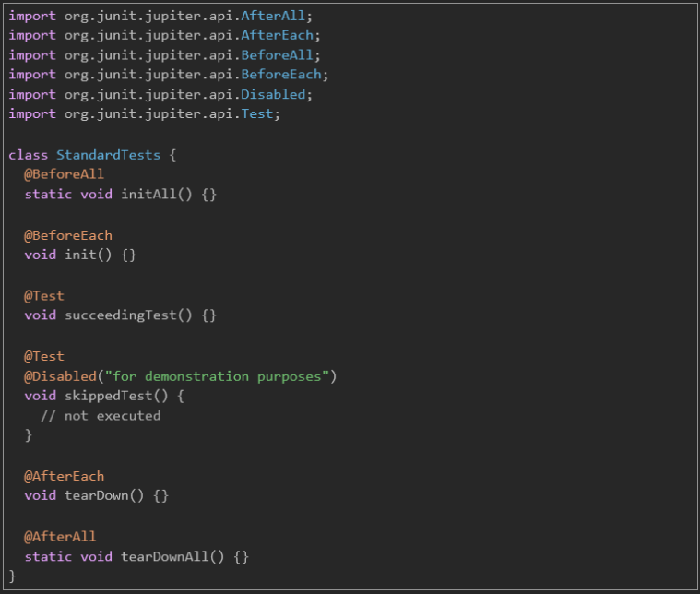Click Disabled in the import statement
700x594 pixels.
coord(273,94)
